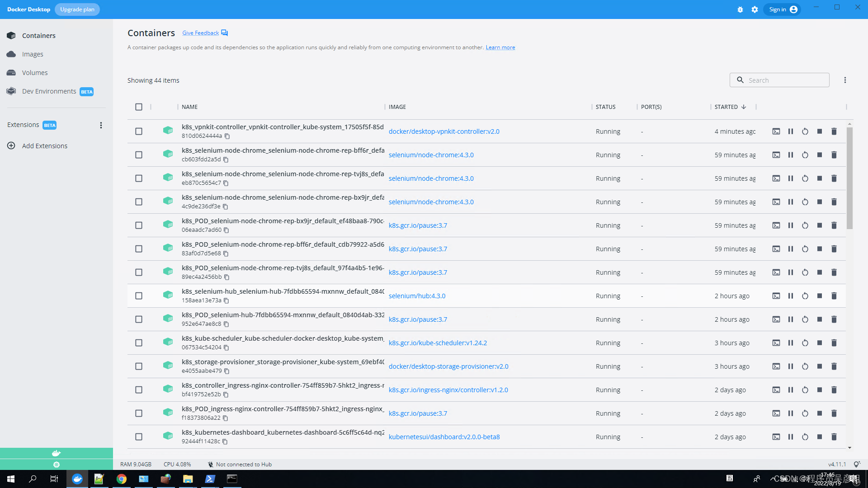
Task: Click the Kubernetes status icon in sidebar footer
Action: click(x=56, y=465)
